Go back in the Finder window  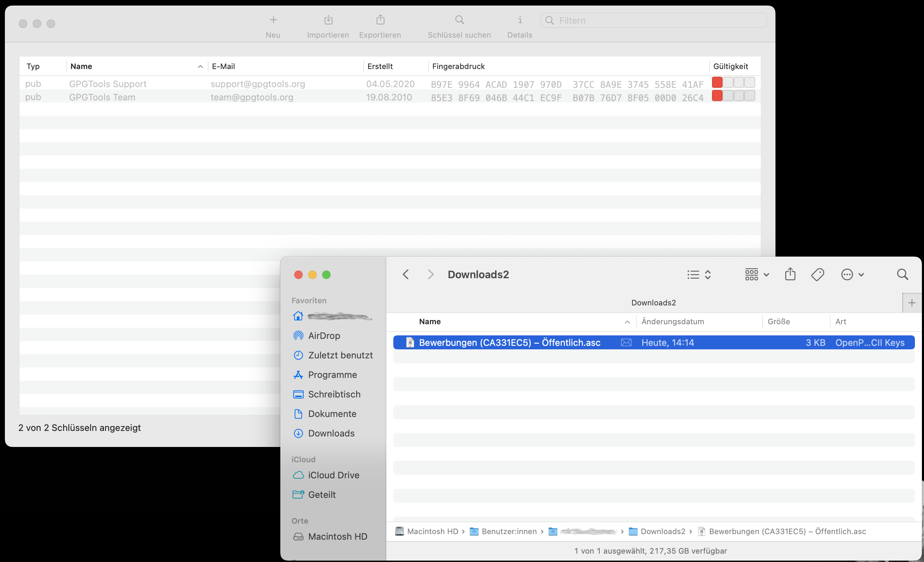coord(406,274)
